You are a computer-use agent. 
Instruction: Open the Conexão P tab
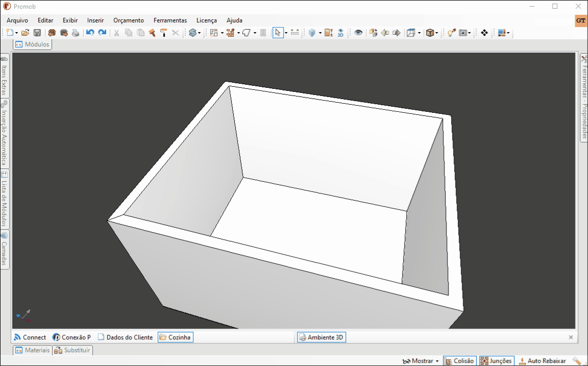(x=71, y=337)
